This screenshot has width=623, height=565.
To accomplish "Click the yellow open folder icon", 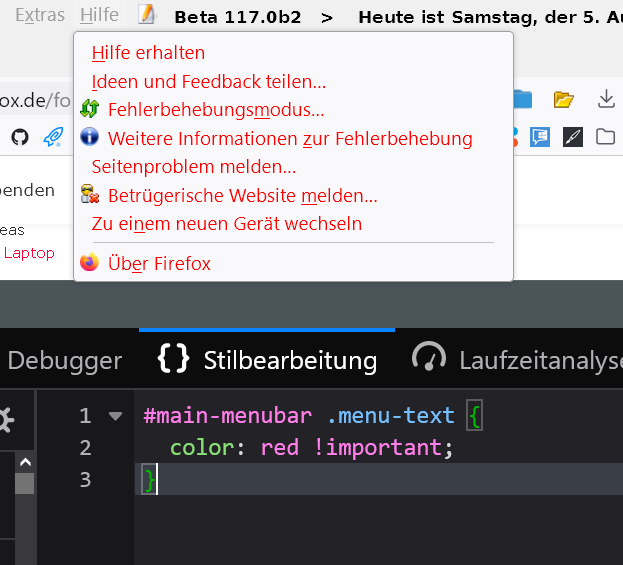I will [x=564, y=99].
